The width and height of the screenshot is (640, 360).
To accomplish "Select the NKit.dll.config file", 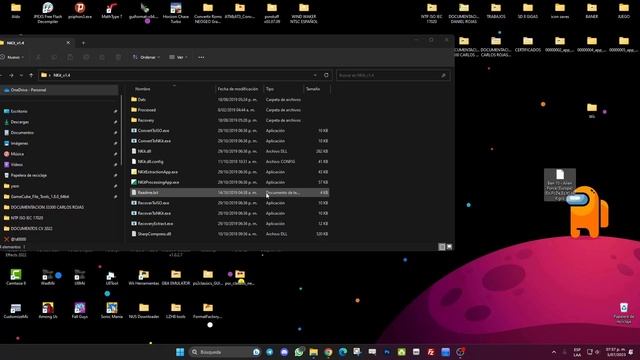I will [229, 162].
